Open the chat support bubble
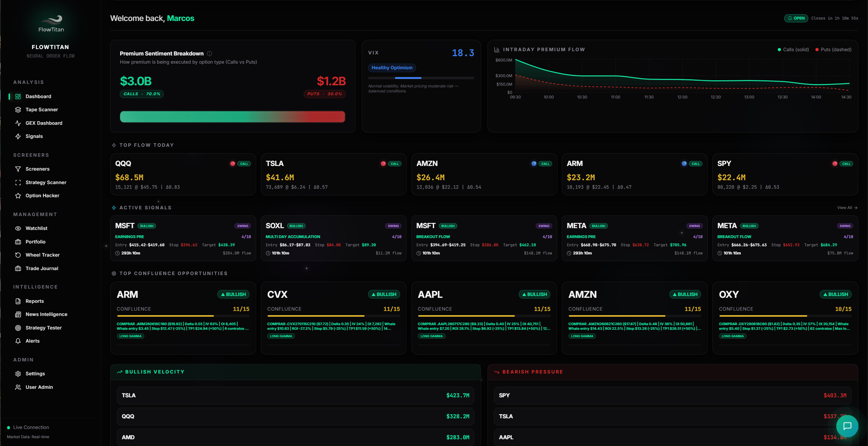The width and height of the screenshot is (868, 446). click(847, 426)
